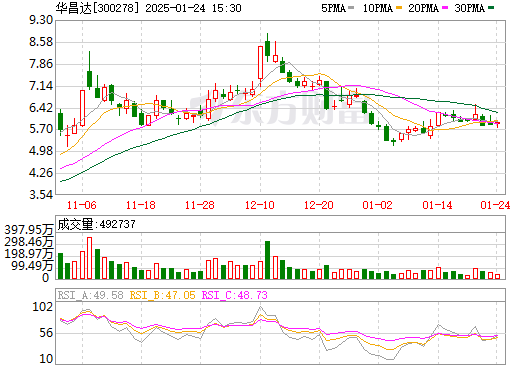The image size is (520, 365).
Task: Click the RSI_C:48.73 indicator label
Action: pos(235,295)
